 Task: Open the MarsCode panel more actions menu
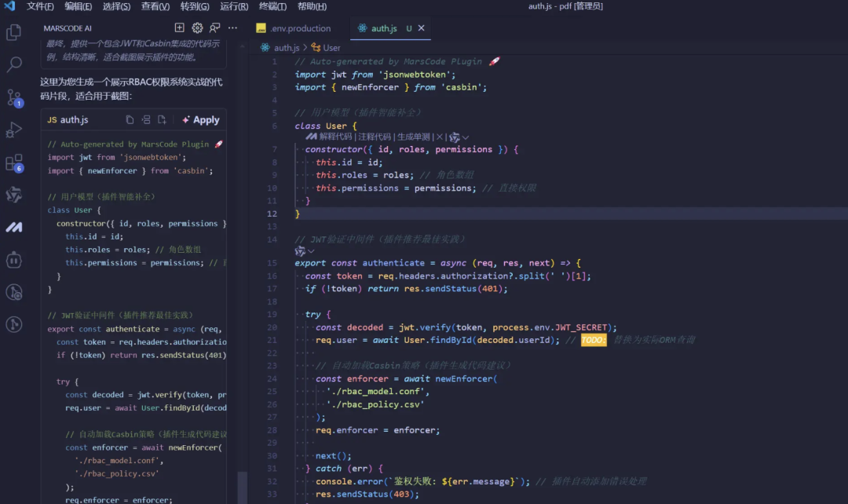(x=232, y=27)
